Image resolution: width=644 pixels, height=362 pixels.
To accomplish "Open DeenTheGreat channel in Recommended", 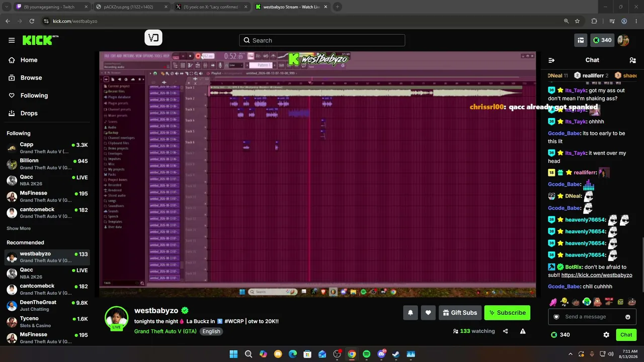I will point(48,306).
